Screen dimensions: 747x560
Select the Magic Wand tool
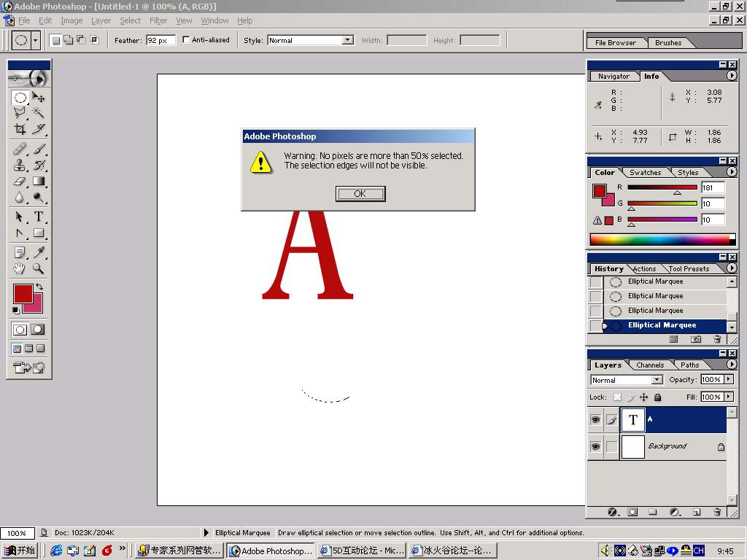39,113
